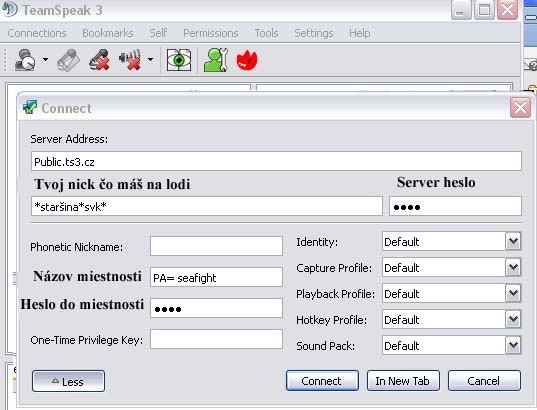Click the Server Address field

pos(276,161)
